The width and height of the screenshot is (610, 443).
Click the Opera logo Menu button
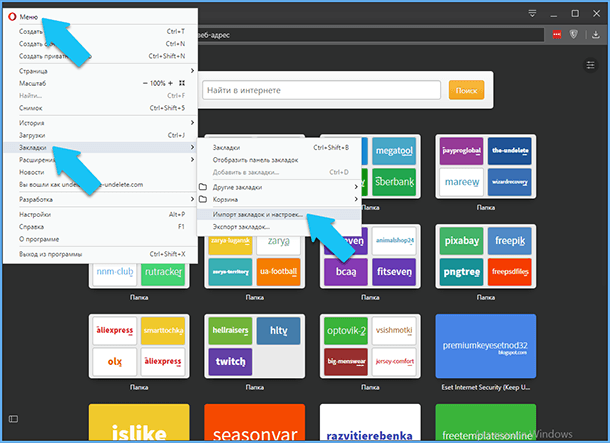click(23, 17)
